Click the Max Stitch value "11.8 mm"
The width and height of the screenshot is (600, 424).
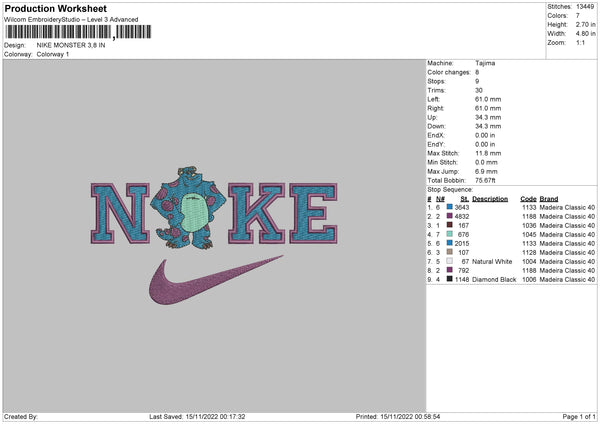488,153
